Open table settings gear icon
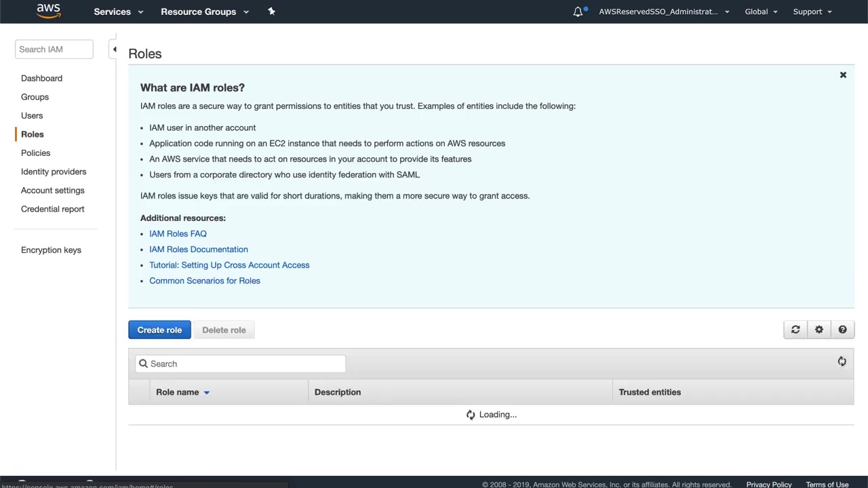 tap(819, 330)
